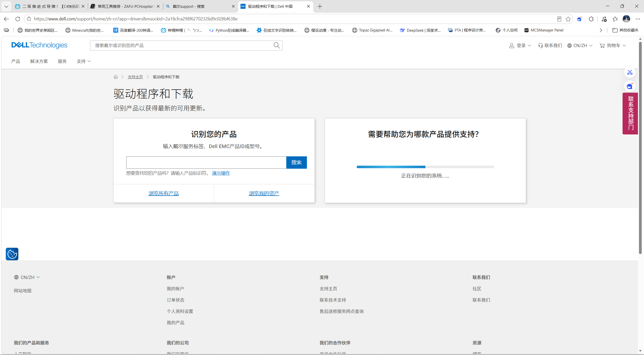This screenshot has height=355, width=644.
Task: Click 支持主页 breadcrumb link
Action: 135,77
